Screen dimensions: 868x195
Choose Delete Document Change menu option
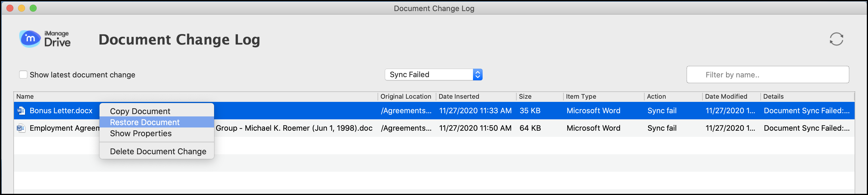coord(158,151)
